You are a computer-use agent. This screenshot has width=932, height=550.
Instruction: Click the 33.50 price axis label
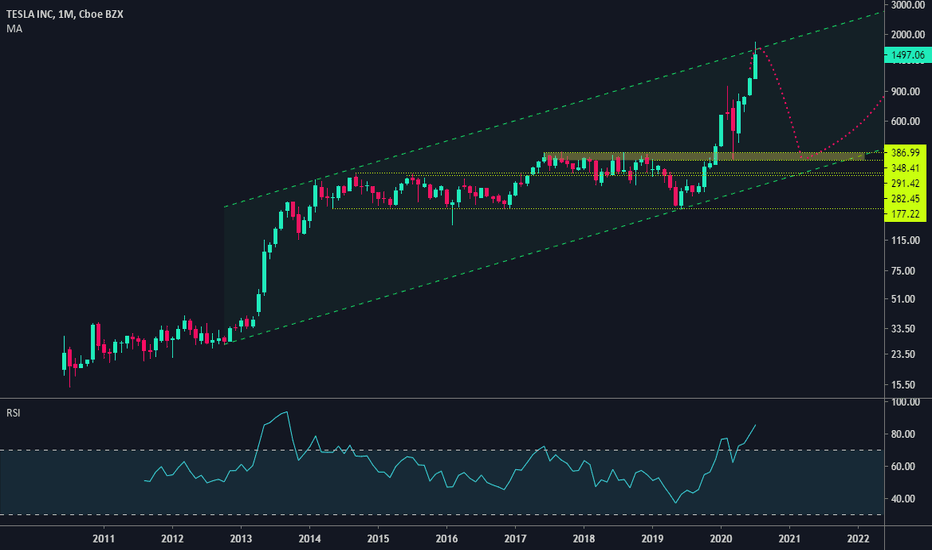[x=903, y=329]
